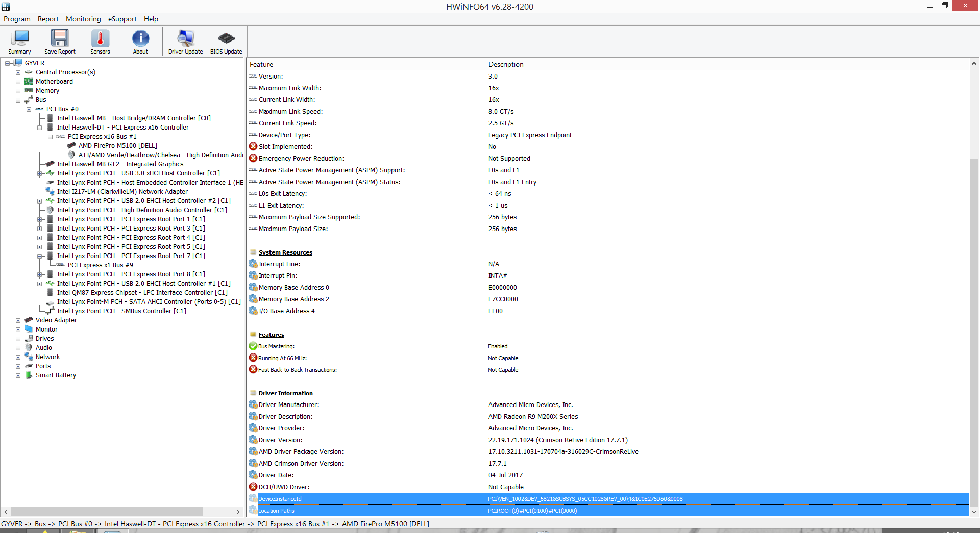Open the Report menu

click(x=48, y=19)
